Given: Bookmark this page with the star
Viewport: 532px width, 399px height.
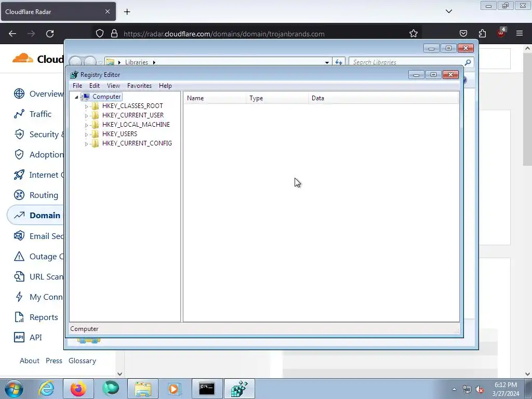Looking at the screenshot, I should (x=413, y=34).
